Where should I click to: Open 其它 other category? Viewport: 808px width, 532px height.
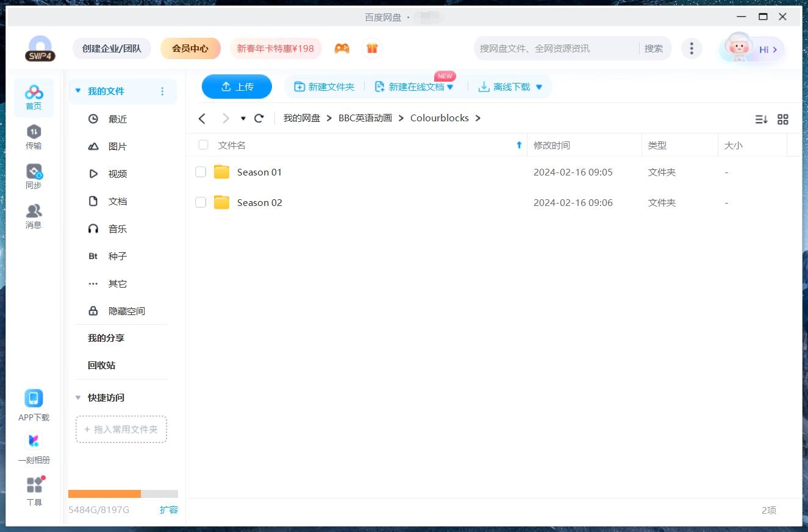click(x=117, y=283)
